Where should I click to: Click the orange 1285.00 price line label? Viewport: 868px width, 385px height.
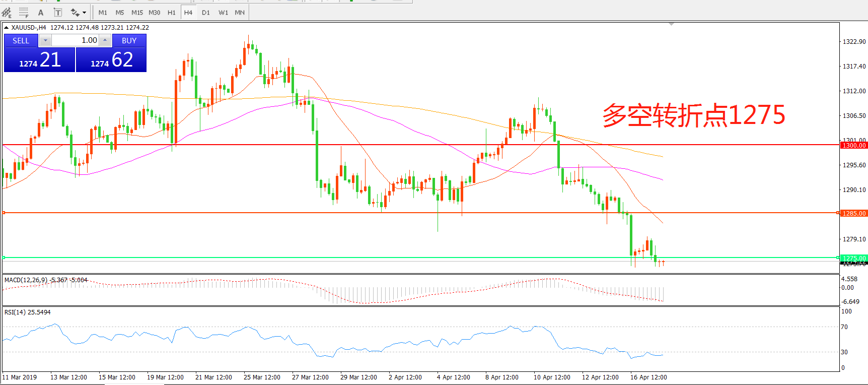click(854, 213)
